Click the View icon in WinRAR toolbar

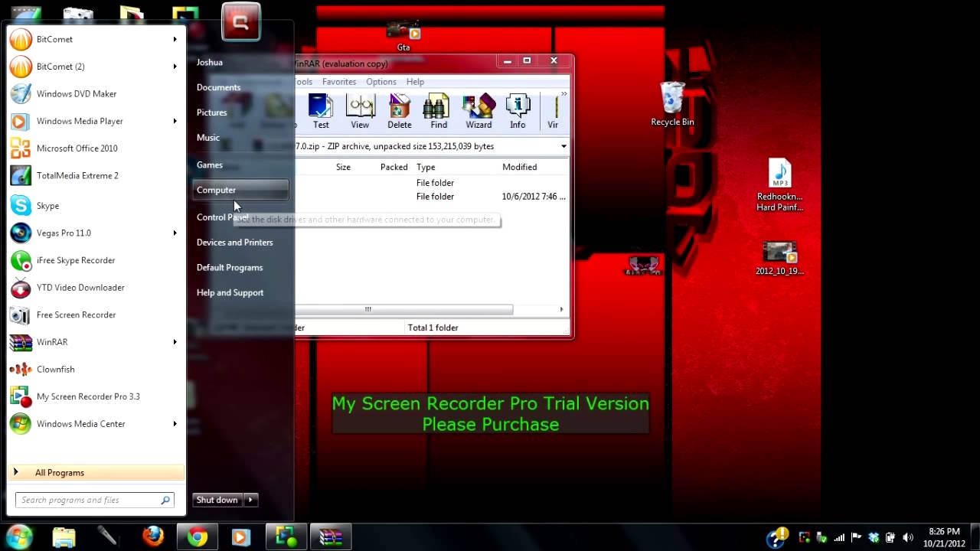click(360, 111)
